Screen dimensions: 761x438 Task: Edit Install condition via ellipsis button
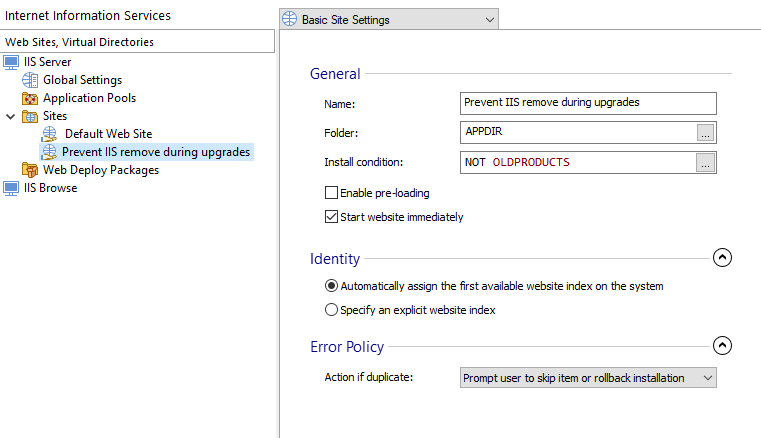[705, 163]
